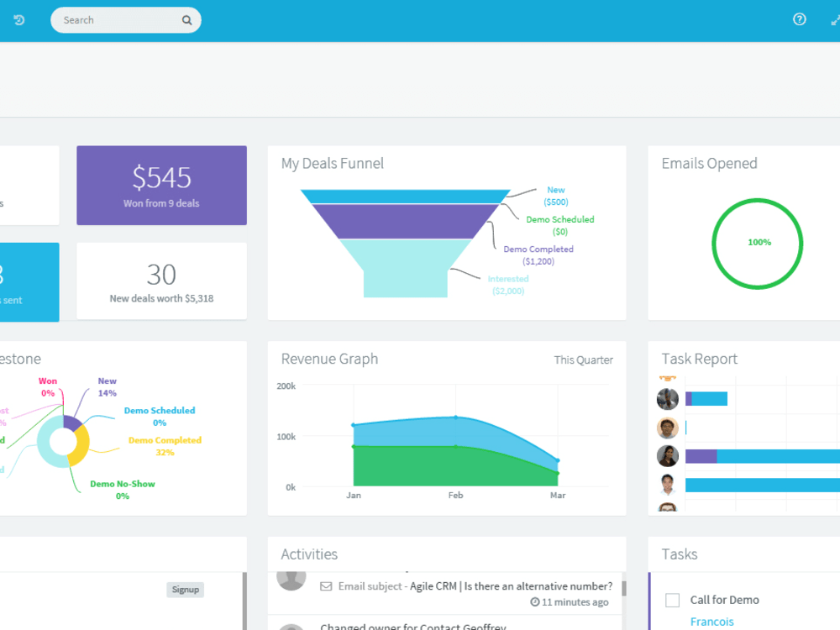
Task: Click the blue area Mar data point
Action: [558, 460]
